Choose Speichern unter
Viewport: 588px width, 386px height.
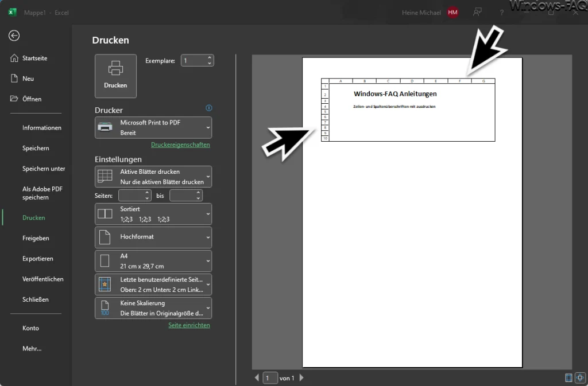point(44,169)
